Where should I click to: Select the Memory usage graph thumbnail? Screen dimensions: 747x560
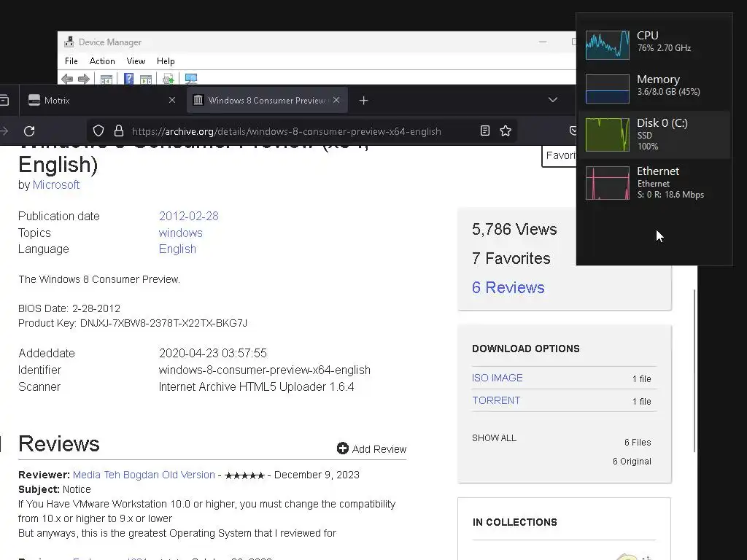(607, 88)
